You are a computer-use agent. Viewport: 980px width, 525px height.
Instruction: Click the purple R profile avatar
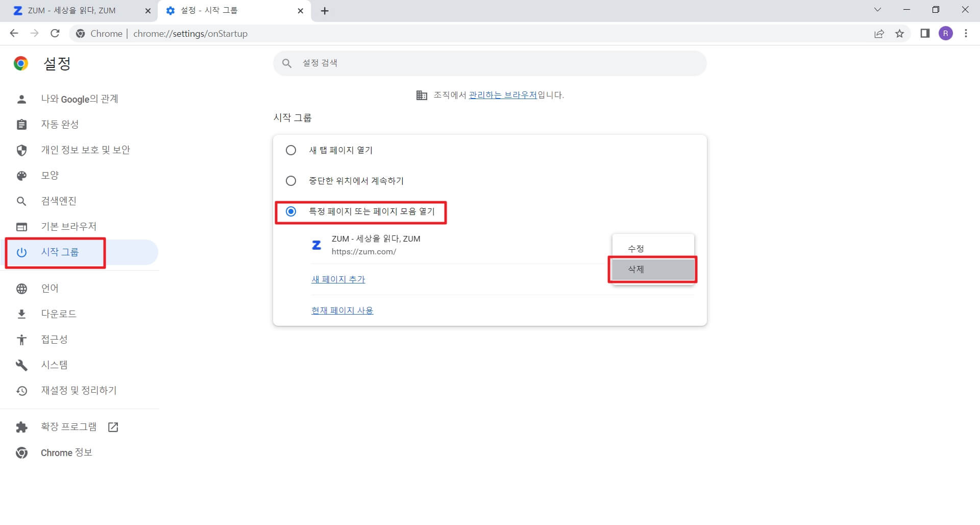click(x=946, y=33)
